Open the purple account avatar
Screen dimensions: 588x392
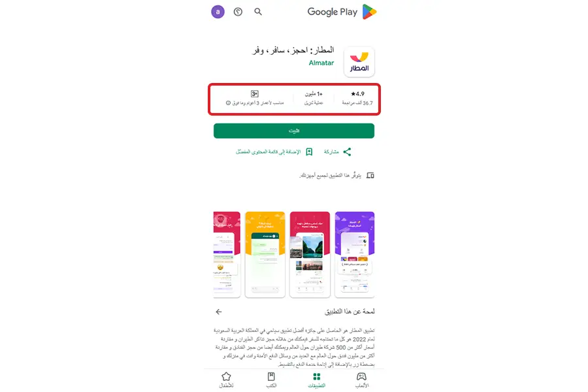218,12
